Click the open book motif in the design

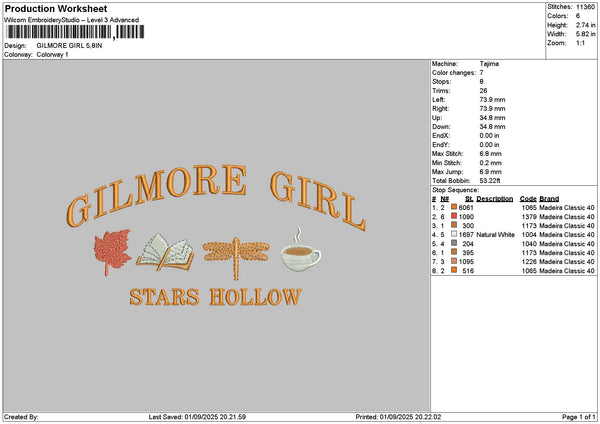pos(165,252)
